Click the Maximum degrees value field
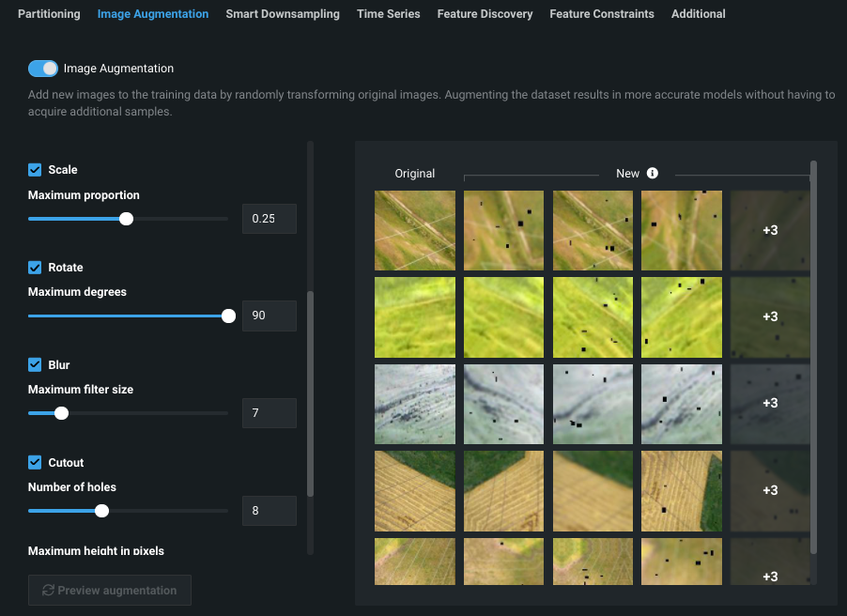The height and width of the screenshot is (616, 847). coord(269,316)
